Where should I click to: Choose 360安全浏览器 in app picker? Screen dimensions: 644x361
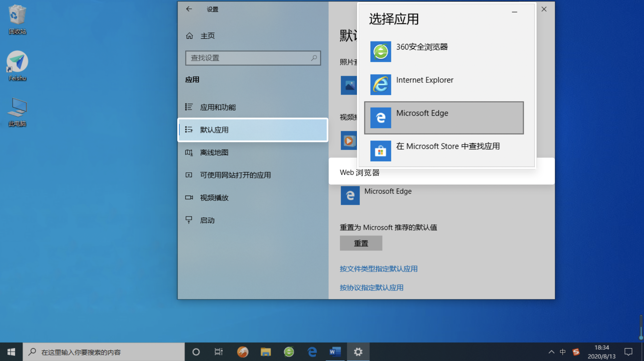pos(444,51)
